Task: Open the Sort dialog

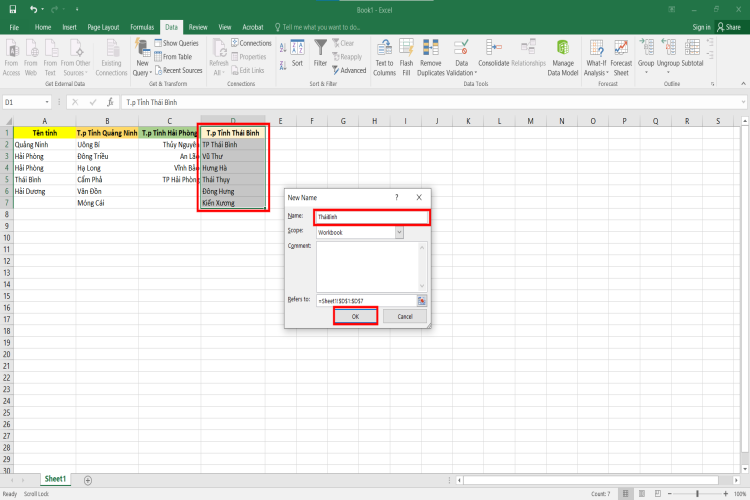Action: (298, 54)
